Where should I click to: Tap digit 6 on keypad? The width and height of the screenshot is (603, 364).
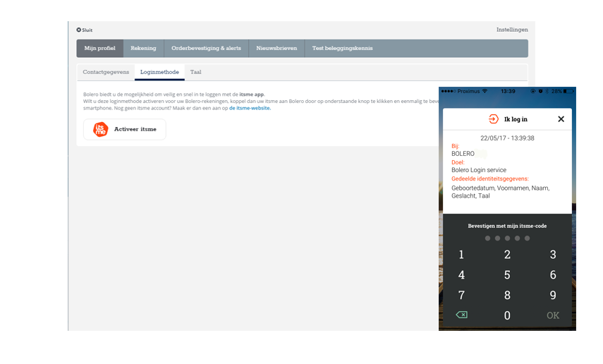coord(553,275)
